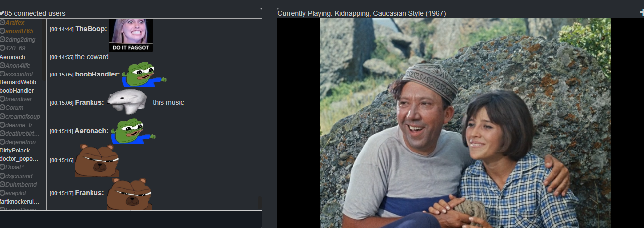Click 'boobHandler:' username in chat
644x228 pixels.
97,75
